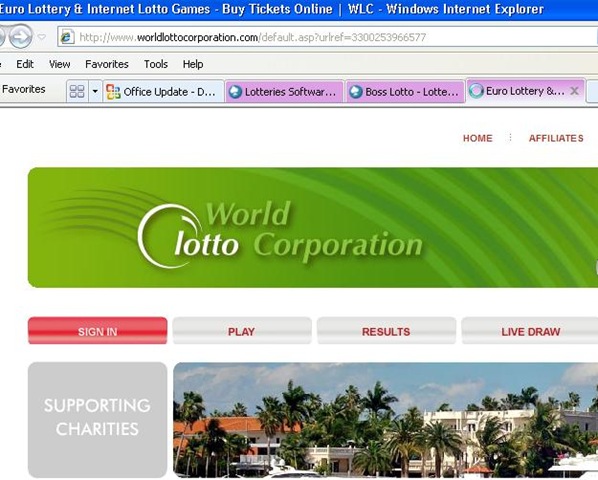Click the SIGN IN button
Image resolution: width=598 pixels, height=480 pixels.
point(98,331)
